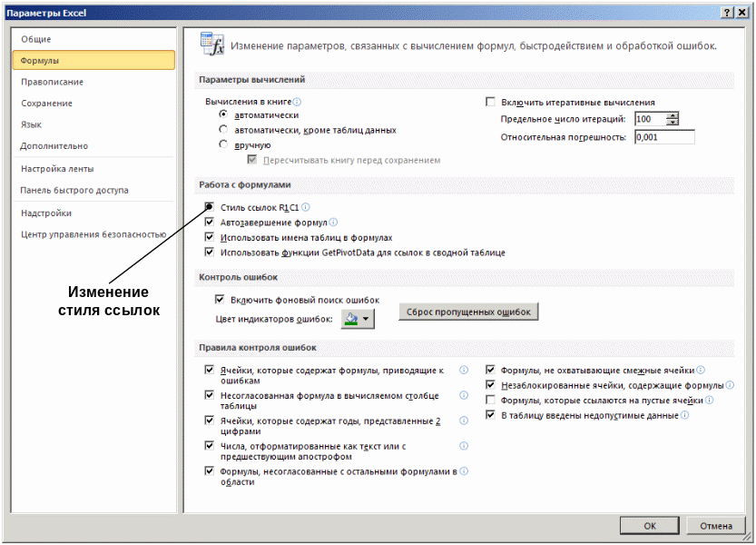Click the info icon beside 'Стиль ссылок R1C1'

(306, 207)
